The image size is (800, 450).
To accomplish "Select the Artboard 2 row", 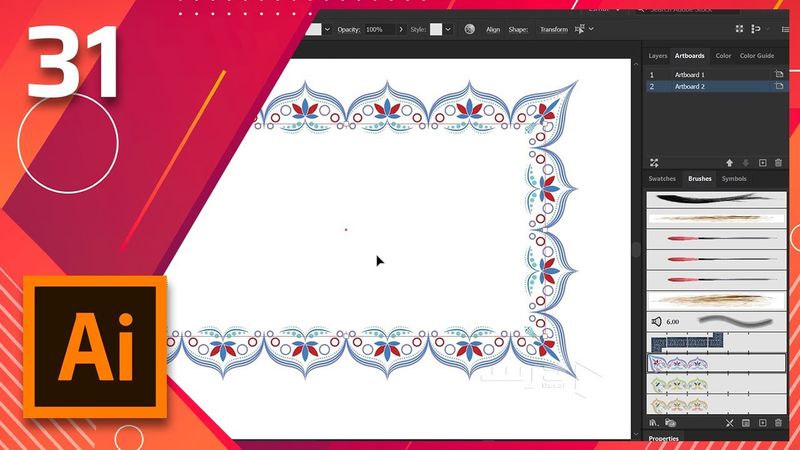I will pos(716,86).
